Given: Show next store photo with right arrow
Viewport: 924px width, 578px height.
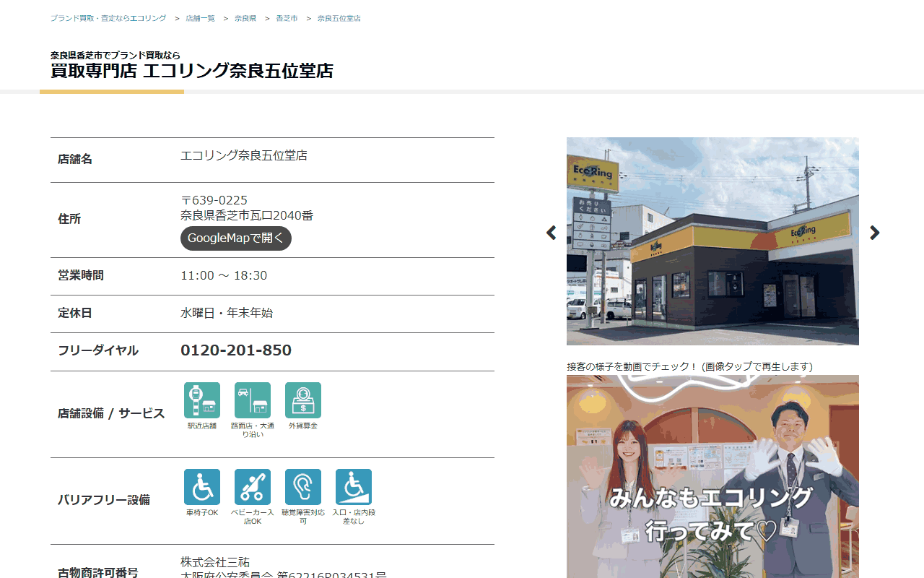Looking at the screenshot, I should pos(874,233).
